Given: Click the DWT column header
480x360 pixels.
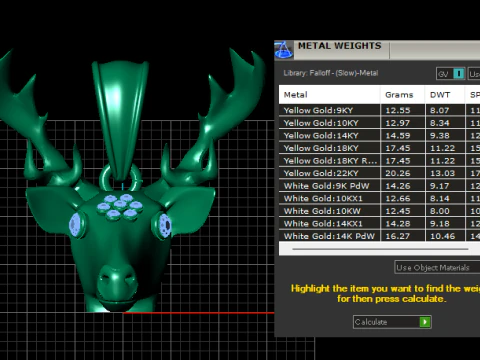Looking at the screenshot, I should pyautogui.click(x=445, y=95).
